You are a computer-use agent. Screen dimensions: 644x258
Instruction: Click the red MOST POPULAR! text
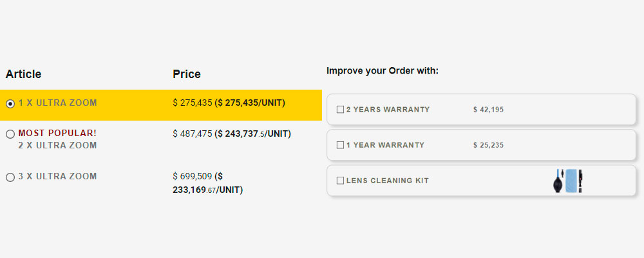tap(57, 134)
